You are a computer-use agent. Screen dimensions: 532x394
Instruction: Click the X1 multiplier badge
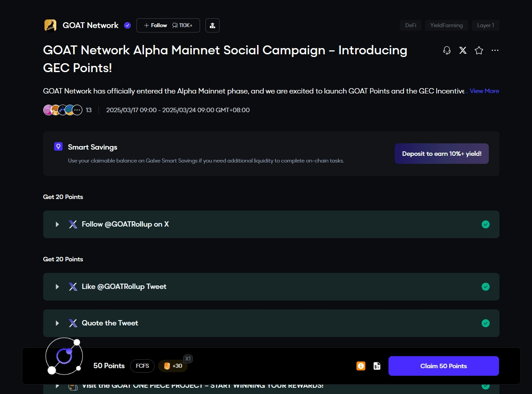[188, 359]
